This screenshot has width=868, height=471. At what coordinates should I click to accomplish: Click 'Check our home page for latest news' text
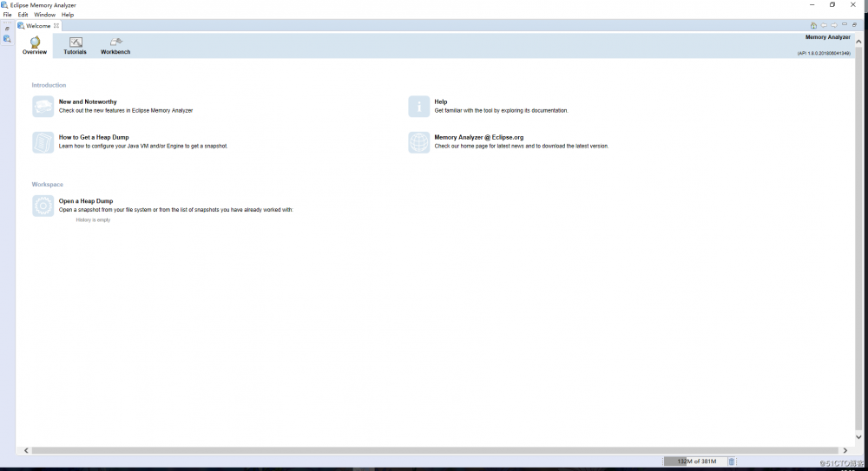(522, 146)
